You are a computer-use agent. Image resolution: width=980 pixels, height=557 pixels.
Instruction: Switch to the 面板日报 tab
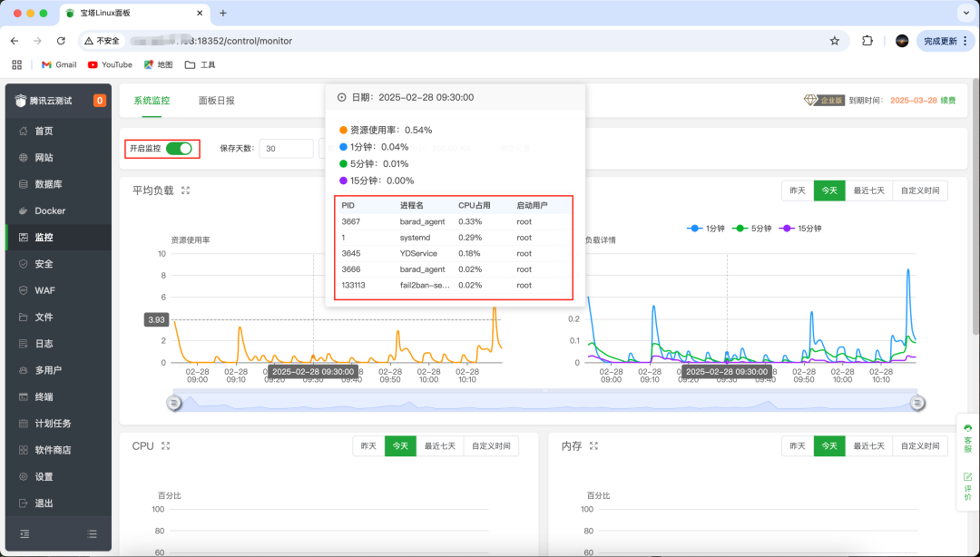216,101
